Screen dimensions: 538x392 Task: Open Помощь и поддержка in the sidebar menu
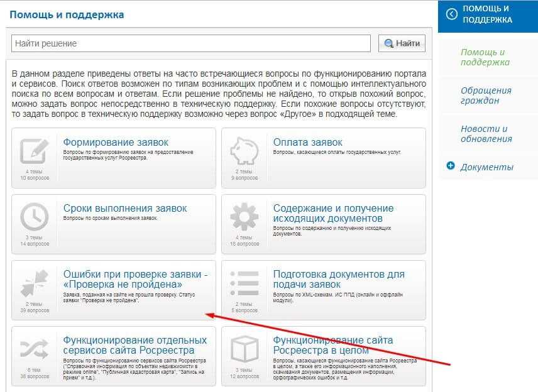click(x=485, y=57)
